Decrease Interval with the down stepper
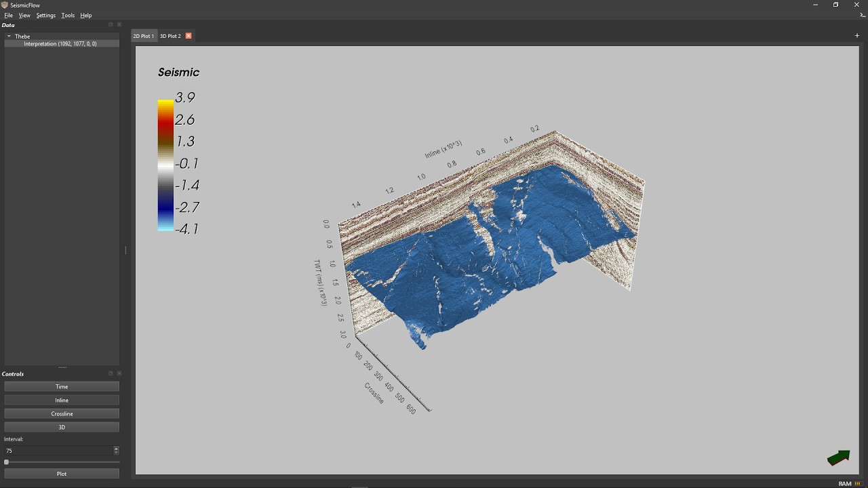868x488 pixels. [117, 452]
